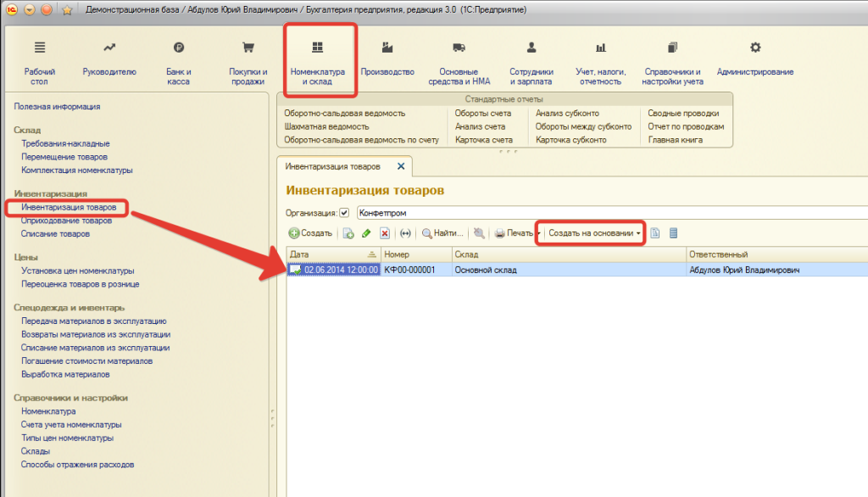
Task: Click the rightmost list view icon in toolbar
Action: coord(673,233)
